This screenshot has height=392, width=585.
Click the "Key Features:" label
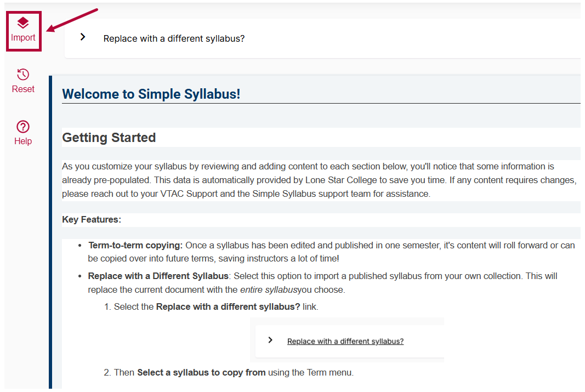click(x=92, y=219)
